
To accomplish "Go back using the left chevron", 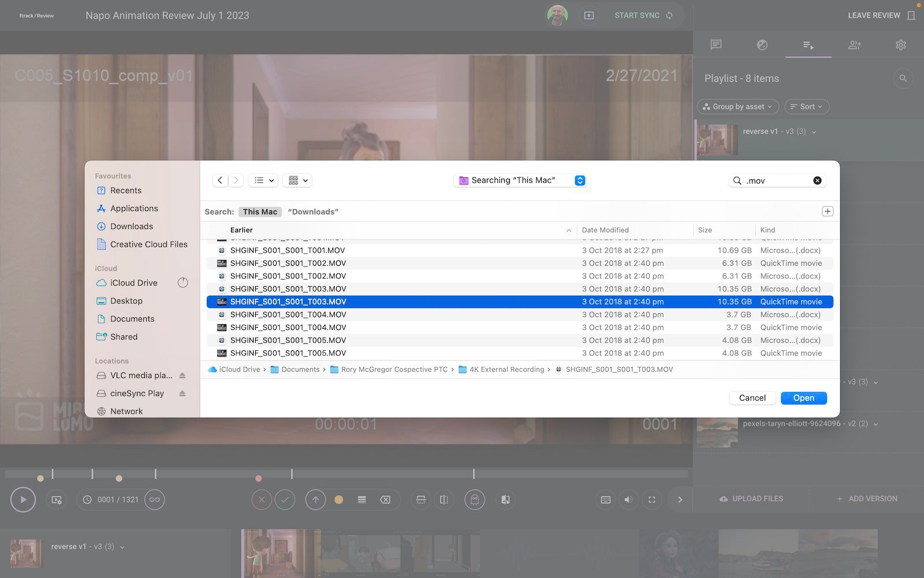I will 220,180.
